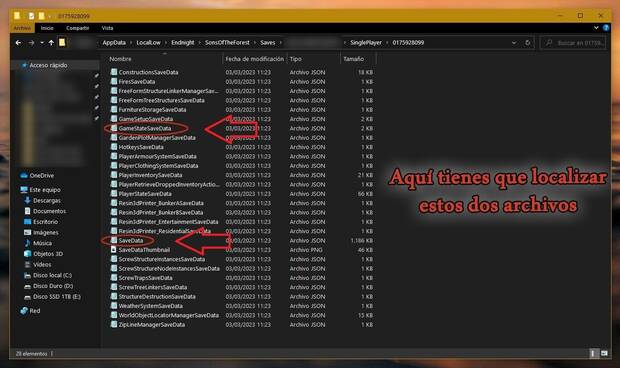Select the HotkeysSaveData file icon
The width and height of the screenshot is (620, 368).
[114, 147]
